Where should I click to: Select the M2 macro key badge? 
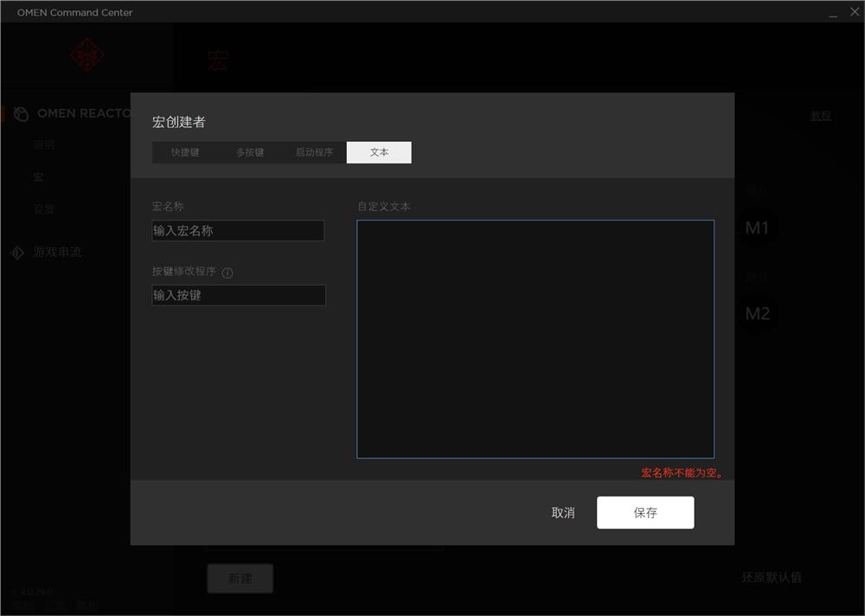coord(757,314)
